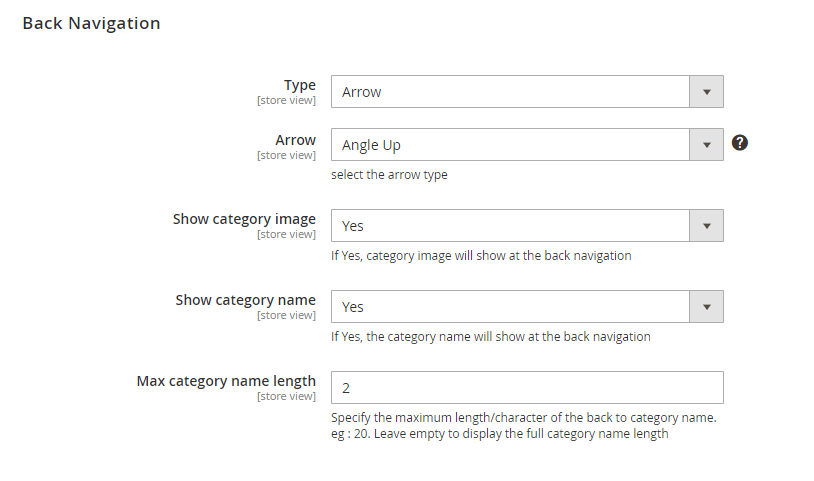This screenshot has width=814, height=481.
Task: Click the 'Specify the maximum length' hint text
Action: (x=524, y=425)
